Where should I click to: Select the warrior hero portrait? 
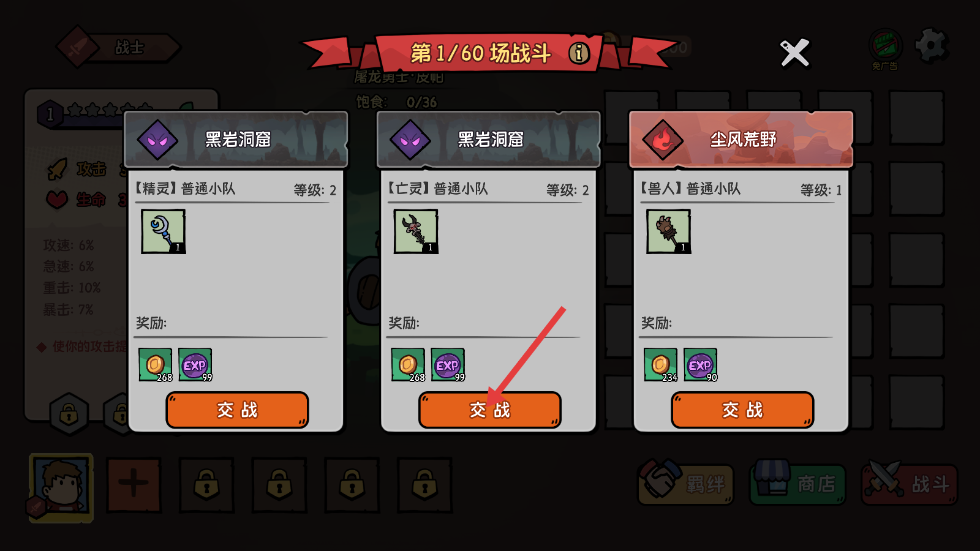(61, 487)
